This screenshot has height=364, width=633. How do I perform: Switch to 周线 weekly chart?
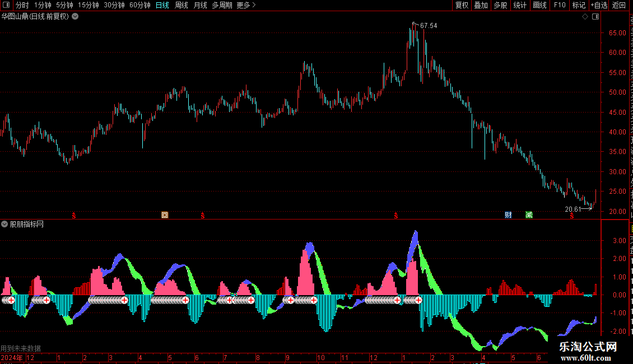[181, 5]
